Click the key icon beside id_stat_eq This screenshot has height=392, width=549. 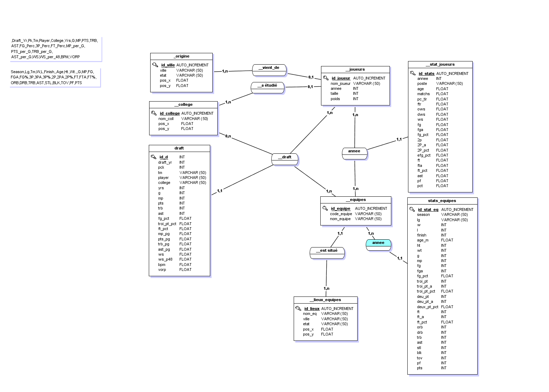tap(412, 209)
